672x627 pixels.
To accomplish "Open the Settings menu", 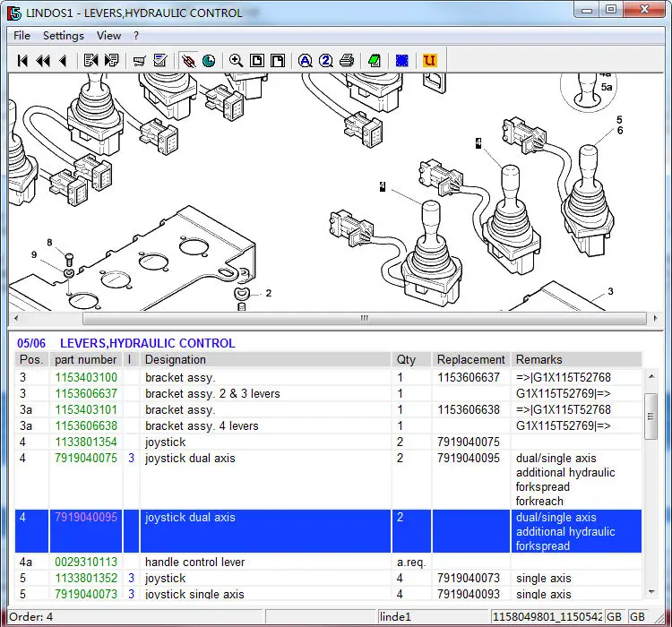I will tap(64, 36).
